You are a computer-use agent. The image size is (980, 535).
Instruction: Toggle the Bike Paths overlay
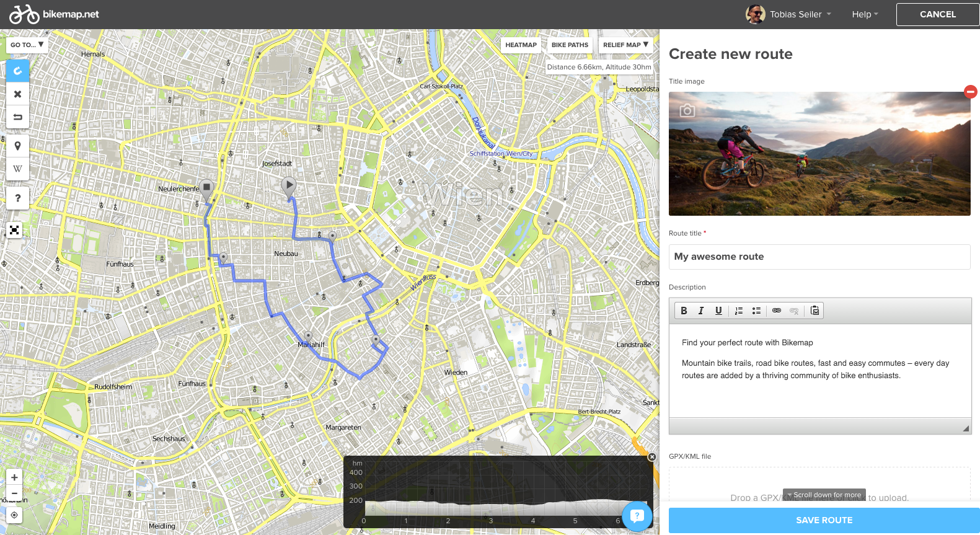coord(570,45)
